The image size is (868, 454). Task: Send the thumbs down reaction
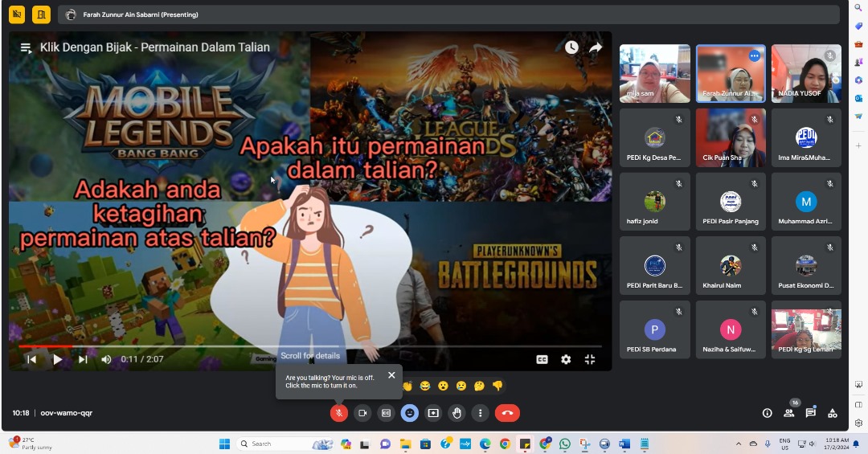click(497, 387)
